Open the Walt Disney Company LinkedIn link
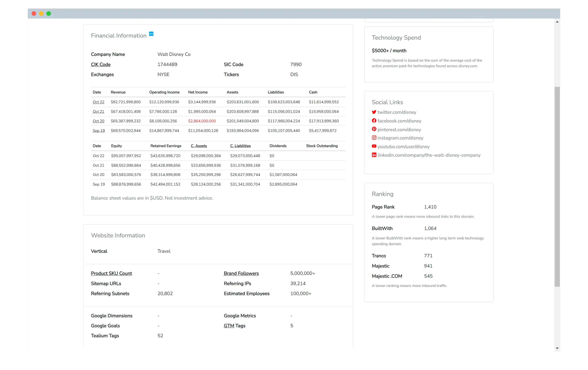This screenshot has height=370, width=588. point(429,155)
